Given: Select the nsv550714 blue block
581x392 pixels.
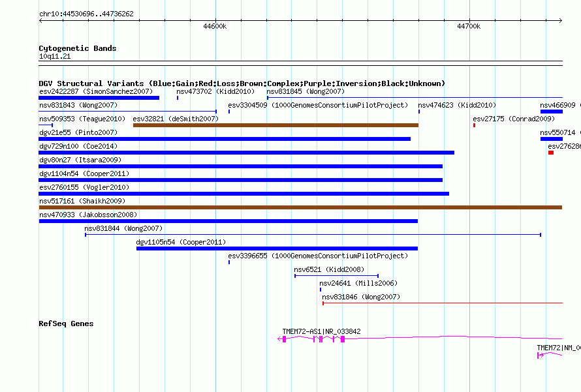Looking at the screenshot, I should click(552, 139).
